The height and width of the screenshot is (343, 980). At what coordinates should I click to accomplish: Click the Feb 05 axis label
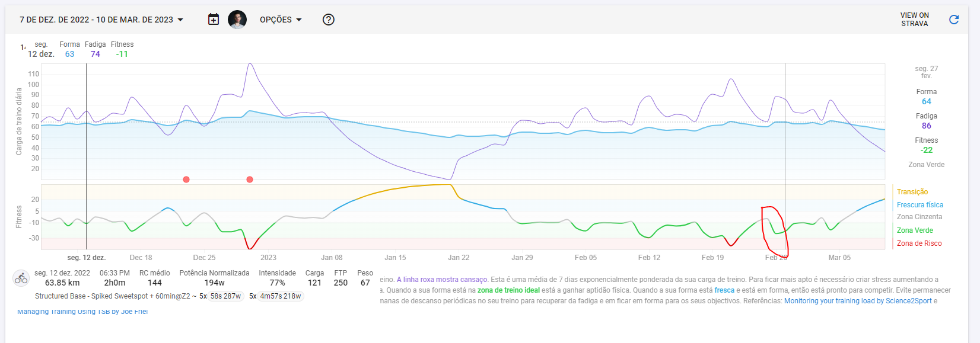pos(586,258)
